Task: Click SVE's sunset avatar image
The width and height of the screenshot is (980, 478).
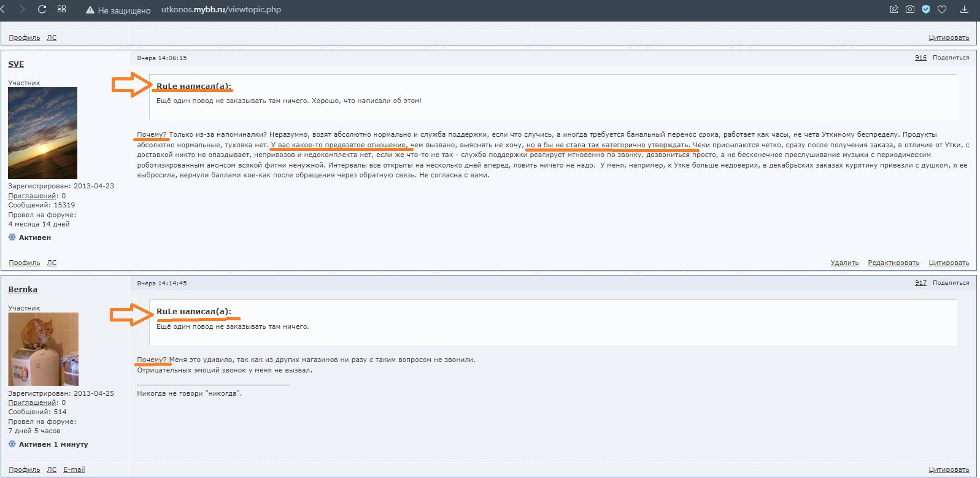Action: pyautogui.click(x=42, y=133)
